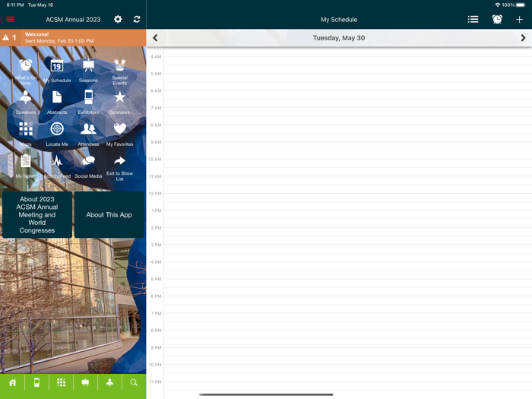Add new schedule item with plus icon

pos(519,19)
